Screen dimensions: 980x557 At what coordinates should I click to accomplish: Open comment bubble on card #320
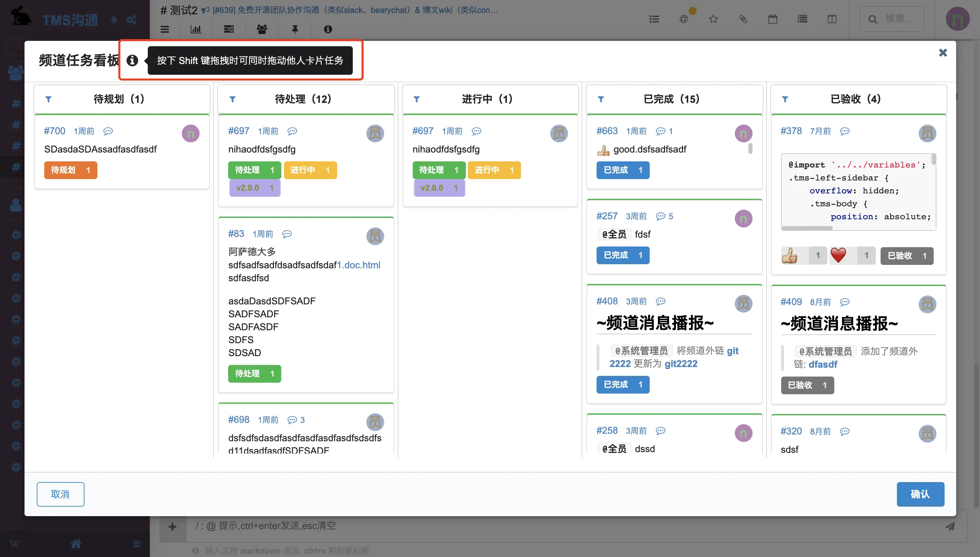(844, 431)
